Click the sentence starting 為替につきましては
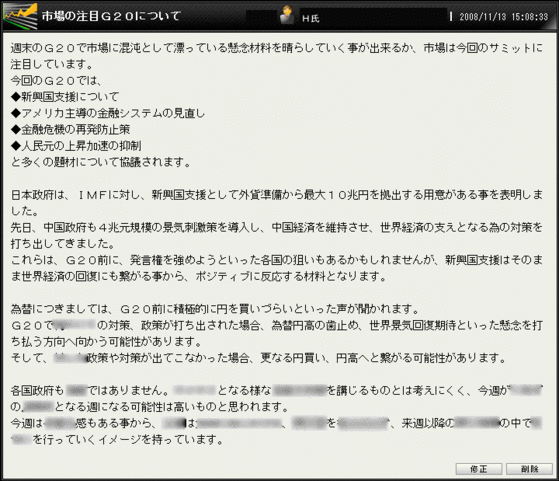Image resolution: width=559 pixels, height=481 pixels. (215, 309)
